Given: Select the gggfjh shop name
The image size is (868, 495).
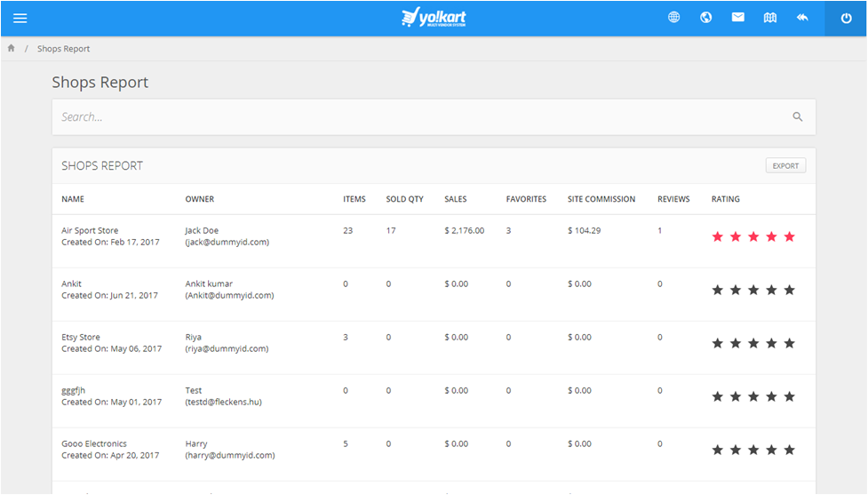Looking at the screenshot, I should (x=73, y=390).
